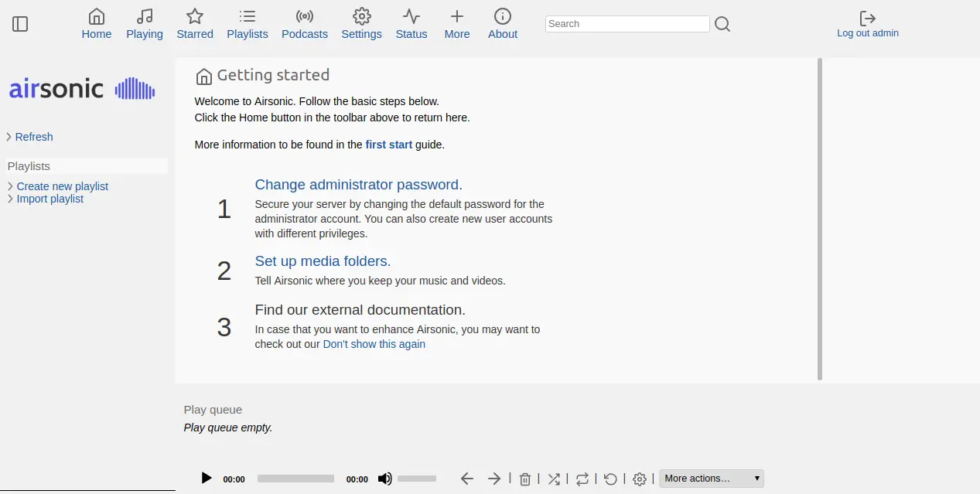
Task: Open the More actions dropdown
Action: [x=712, y=479]
